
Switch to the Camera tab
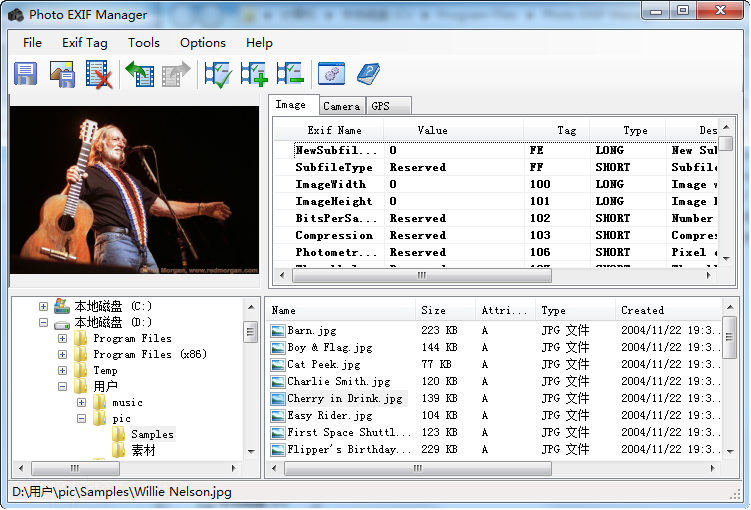point(341,106)
